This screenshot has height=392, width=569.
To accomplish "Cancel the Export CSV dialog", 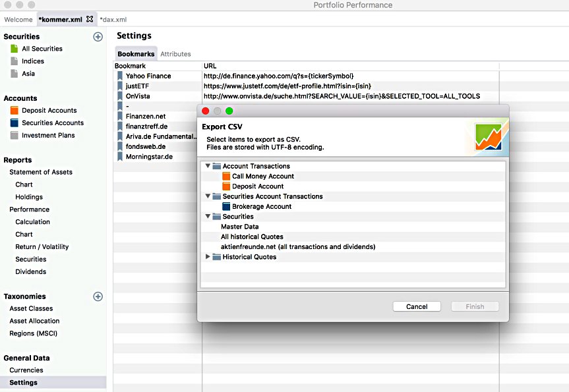I will pyautogui.click(x=417, y=306).
